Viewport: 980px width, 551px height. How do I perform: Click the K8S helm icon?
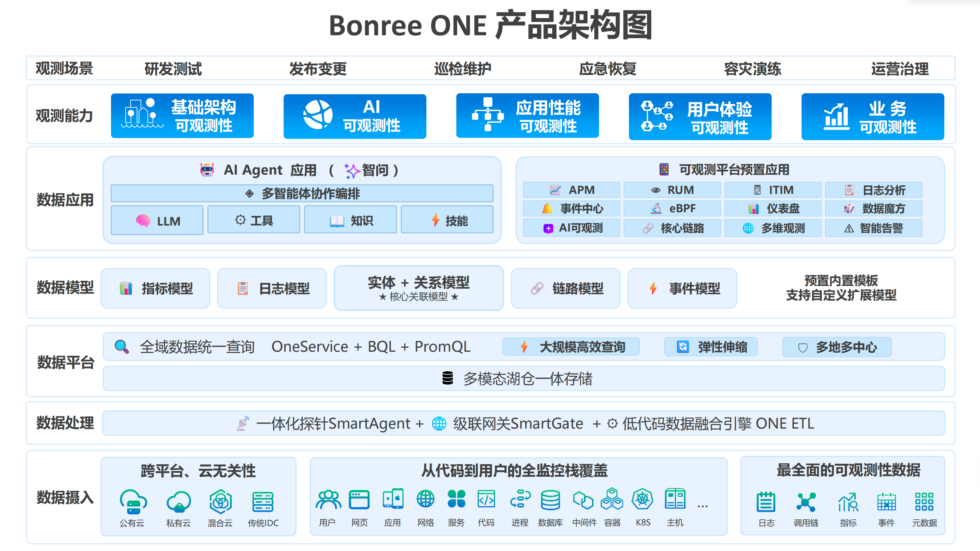(x=642, y=499)
